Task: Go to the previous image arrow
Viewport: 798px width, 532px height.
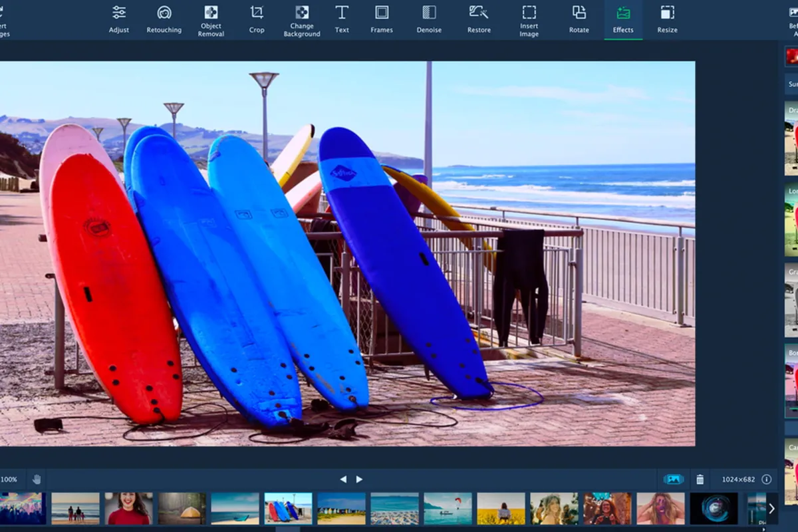Action: [x=343, y=479]
